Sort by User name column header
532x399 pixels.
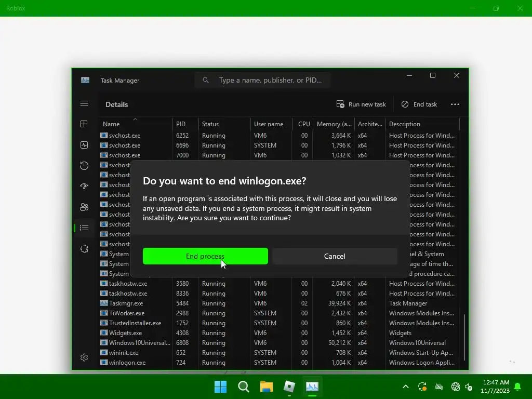click(271, 124)
